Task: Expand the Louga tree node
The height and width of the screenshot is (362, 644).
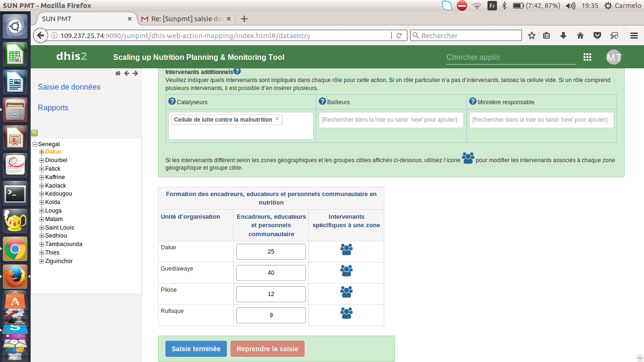Action: point(41,211)
